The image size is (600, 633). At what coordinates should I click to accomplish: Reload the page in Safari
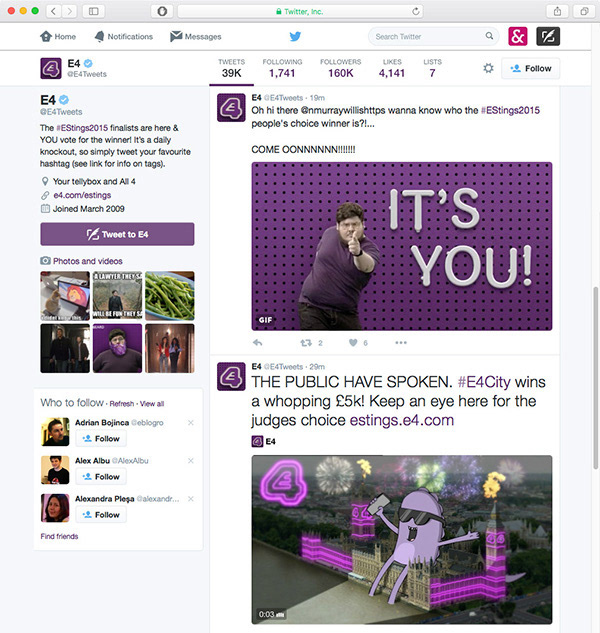pos(415,11)
